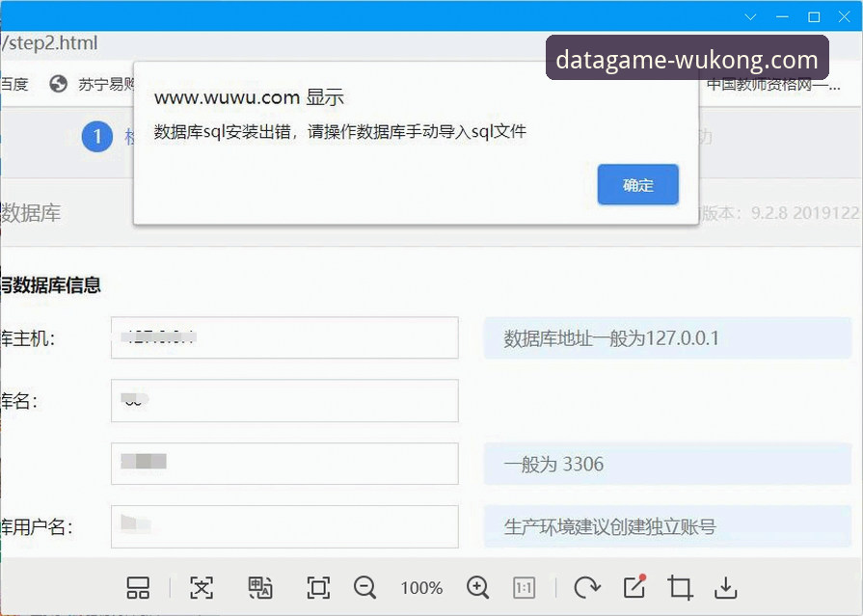863x616 pixels.
Task: Maximize the viewer window
Action: pyautogui.click(x=814, y=17)
